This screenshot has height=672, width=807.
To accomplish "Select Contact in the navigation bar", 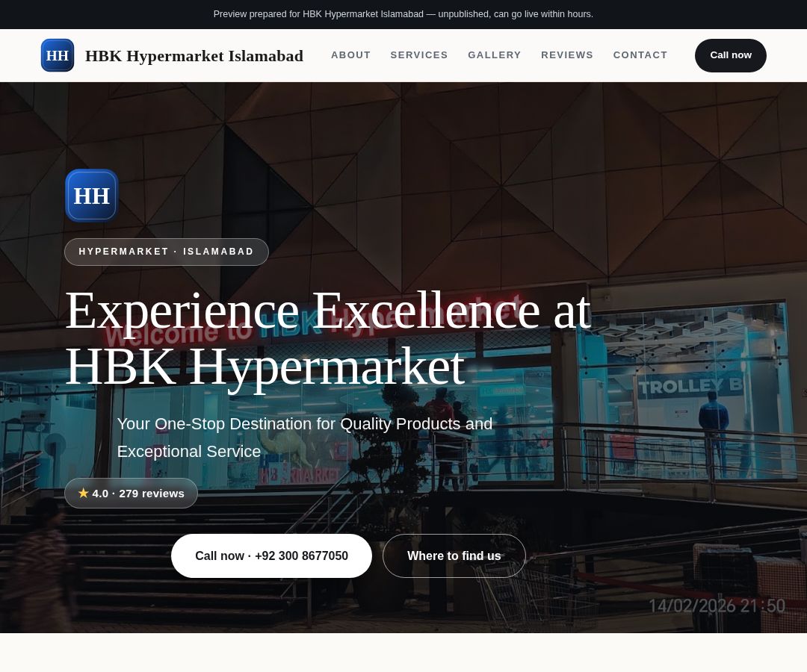I will 640,55.
